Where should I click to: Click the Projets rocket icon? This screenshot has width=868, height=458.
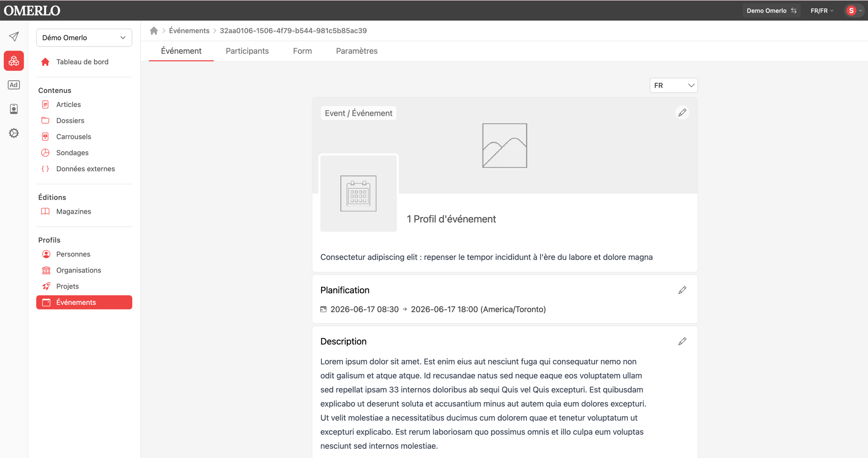click(46, 286)
